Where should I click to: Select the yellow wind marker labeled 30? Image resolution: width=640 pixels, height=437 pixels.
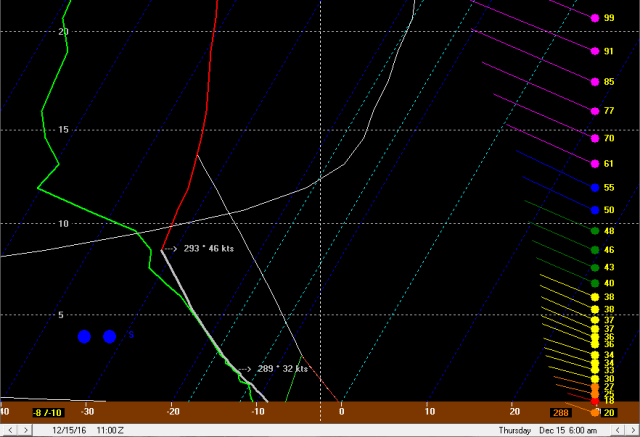[x=595, y=379]
